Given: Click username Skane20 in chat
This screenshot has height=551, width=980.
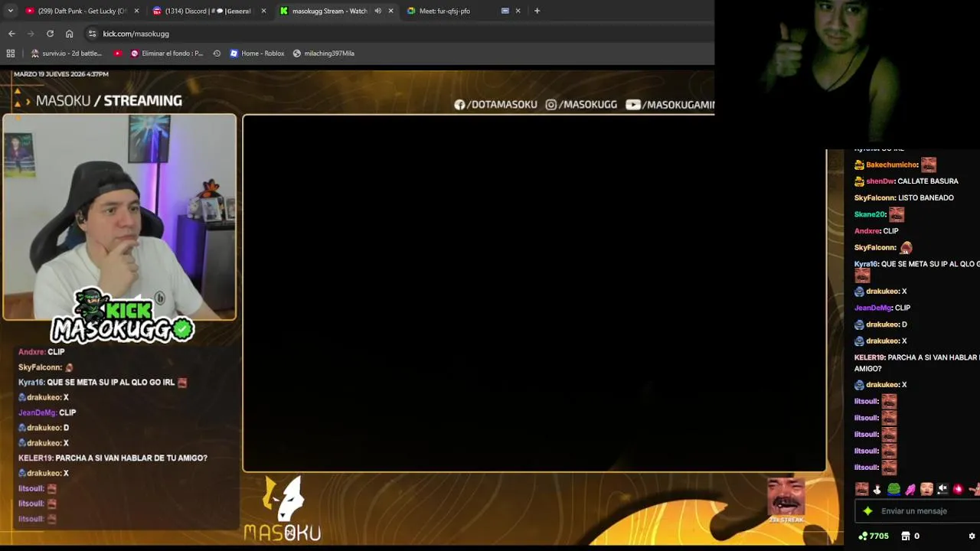Looking at the screenshot, I should [x=870, y=214].
